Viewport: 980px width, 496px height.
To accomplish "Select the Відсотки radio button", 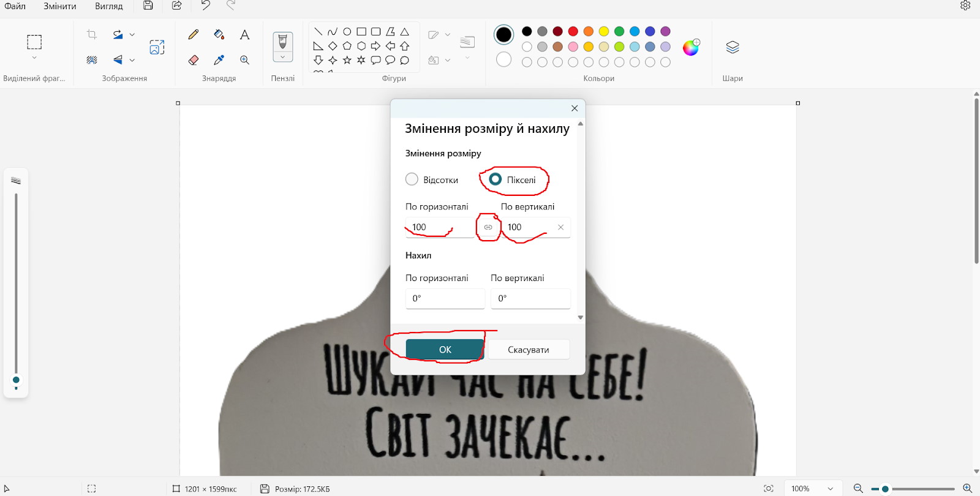I will click(x=412, y=179).
